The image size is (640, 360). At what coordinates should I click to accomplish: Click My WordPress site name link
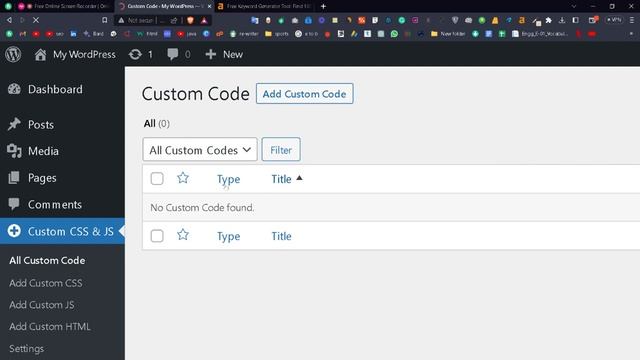pos(84,54)
